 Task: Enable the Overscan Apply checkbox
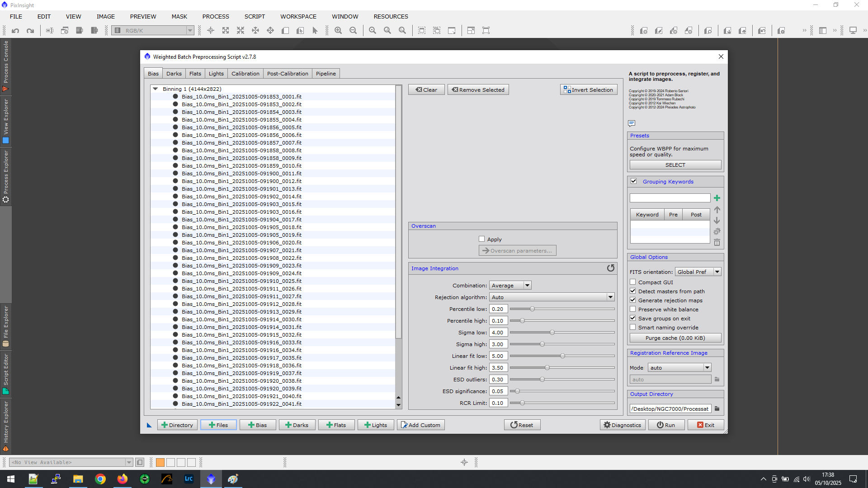point(481,239)
